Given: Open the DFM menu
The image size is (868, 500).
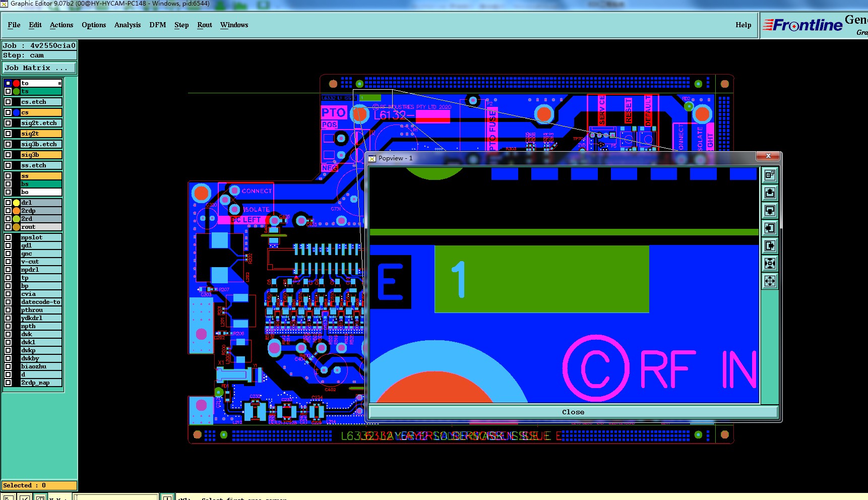Looking at the screenshot, I should point(158,25).
